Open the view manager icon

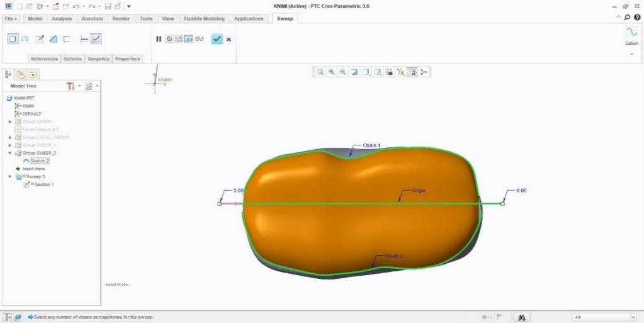click(389, 72)
